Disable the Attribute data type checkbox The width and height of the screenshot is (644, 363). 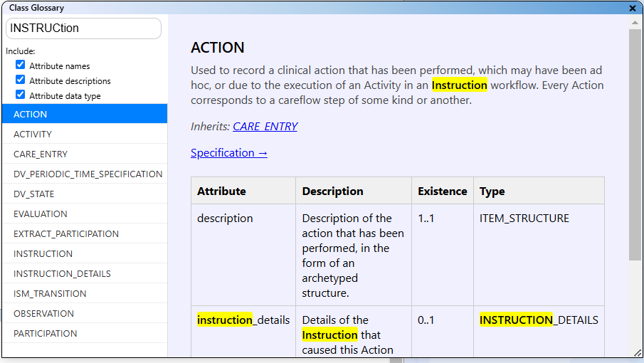(20, 95)
